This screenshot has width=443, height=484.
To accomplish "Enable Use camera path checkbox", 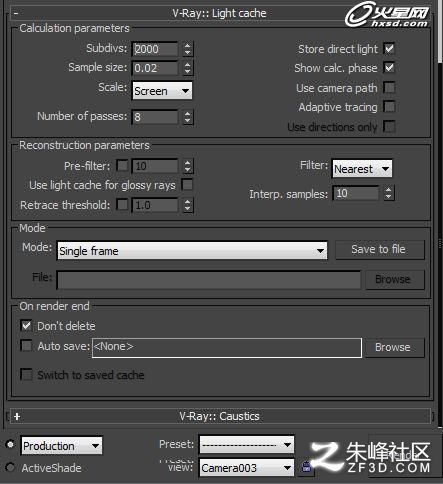I will [x=389, y=88].
